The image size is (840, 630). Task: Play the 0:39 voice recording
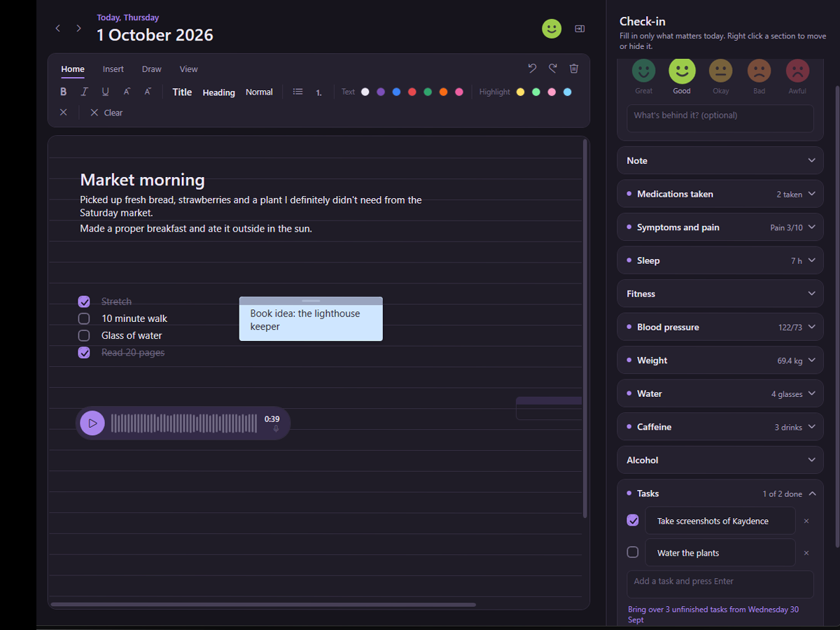[x=92, y=423]
